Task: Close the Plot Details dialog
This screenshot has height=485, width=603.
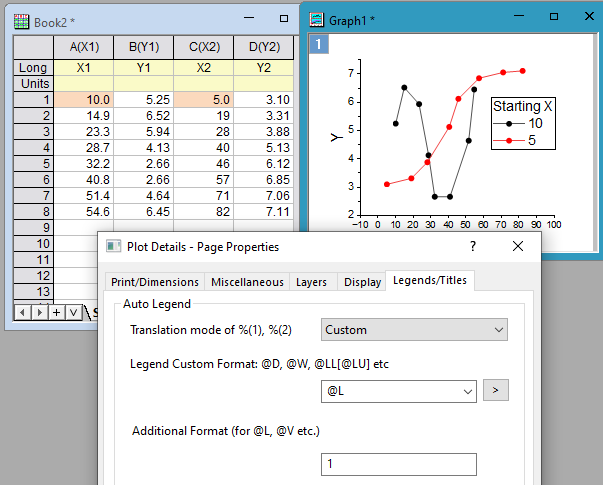Action: coord(518,246)
